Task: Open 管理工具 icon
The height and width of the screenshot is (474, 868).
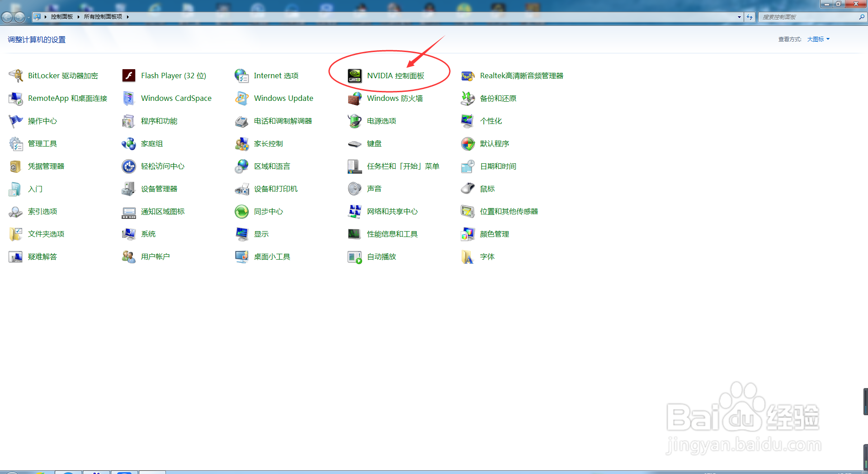Action: tap(16, 143)
